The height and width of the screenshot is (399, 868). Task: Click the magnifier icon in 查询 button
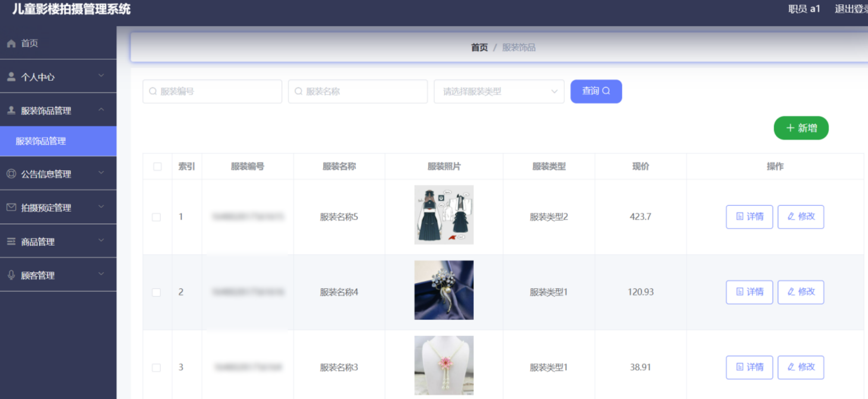pyautogui.click(x=606, y=91)
